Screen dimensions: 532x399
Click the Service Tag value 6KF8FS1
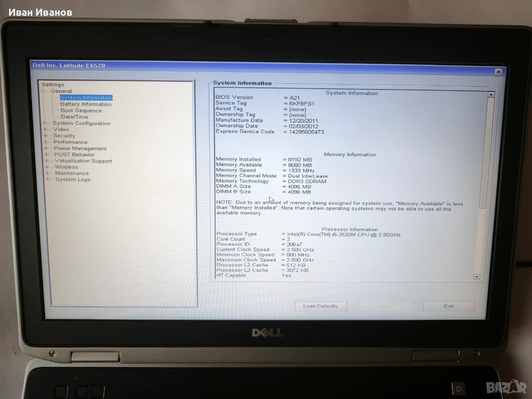tap(302, 104)
